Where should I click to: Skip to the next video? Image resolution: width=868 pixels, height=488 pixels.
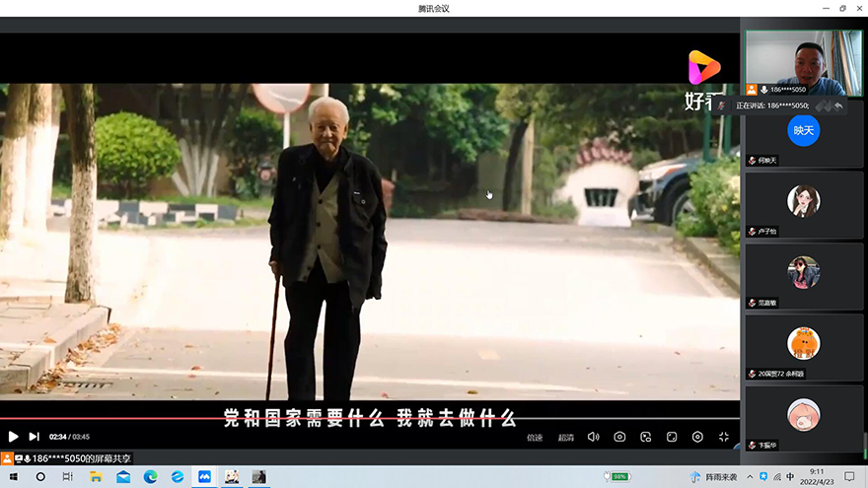tap(34, 437)
